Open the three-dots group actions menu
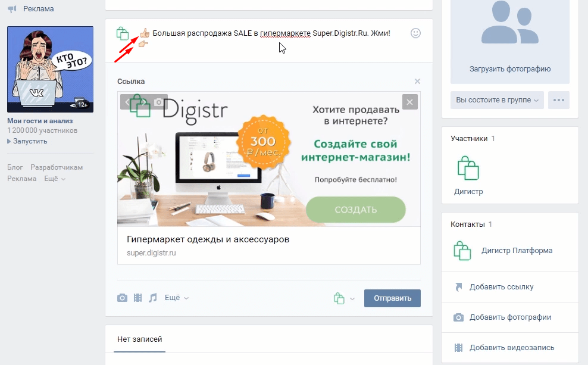The height and width of the screenshot is (365, 588). [x=559, y=100]
